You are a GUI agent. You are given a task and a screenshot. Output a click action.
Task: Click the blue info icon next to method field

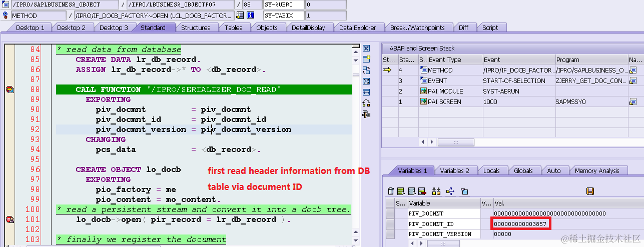(250, 15)
